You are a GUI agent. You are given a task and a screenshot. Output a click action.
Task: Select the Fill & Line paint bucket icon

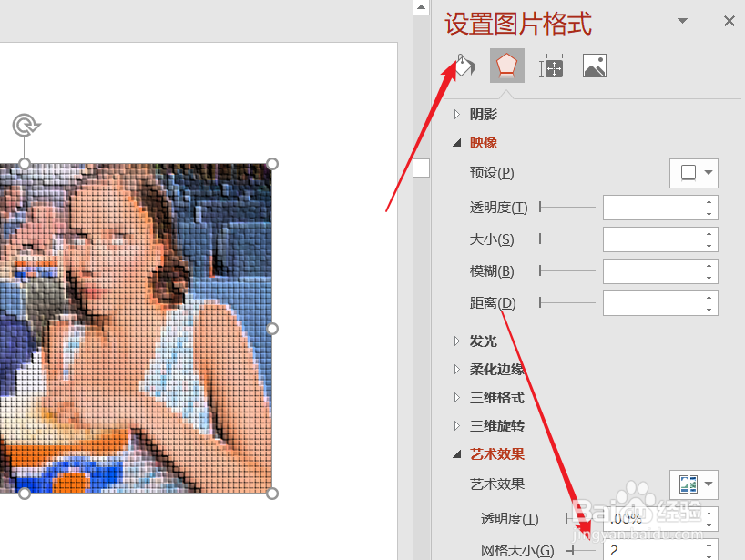(464, 65)
